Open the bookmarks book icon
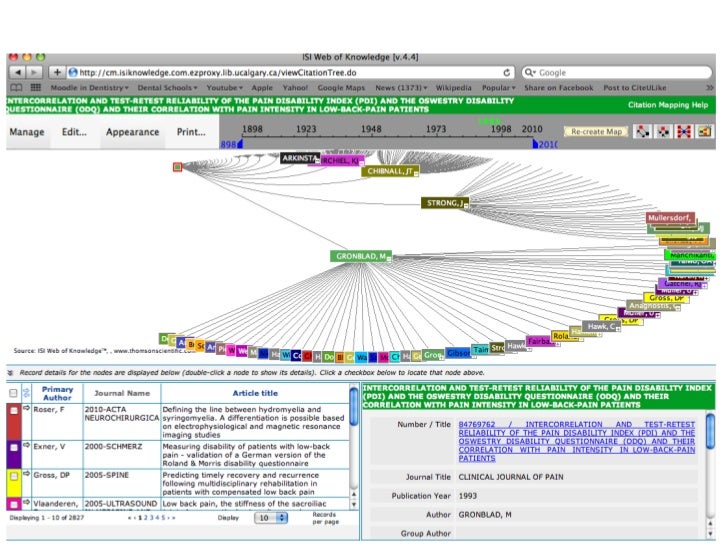The height and width of the screenshot is (546, 728). [16, 87]
